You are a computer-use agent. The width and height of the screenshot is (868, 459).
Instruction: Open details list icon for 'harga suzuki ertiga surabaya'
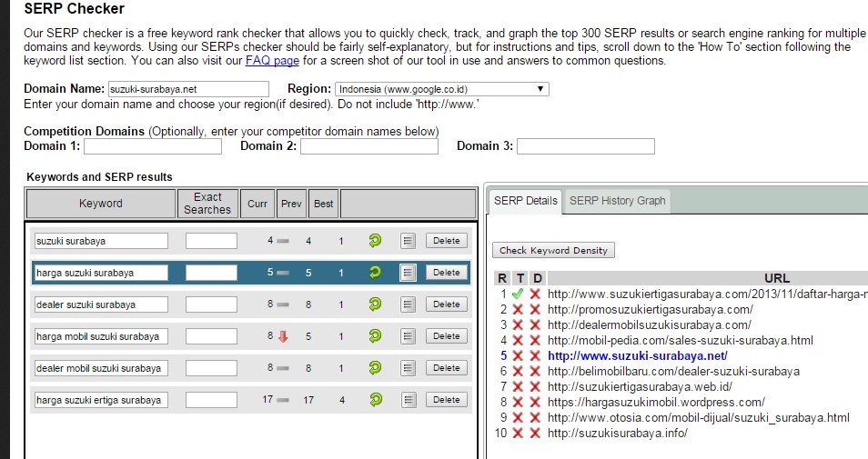408,399
